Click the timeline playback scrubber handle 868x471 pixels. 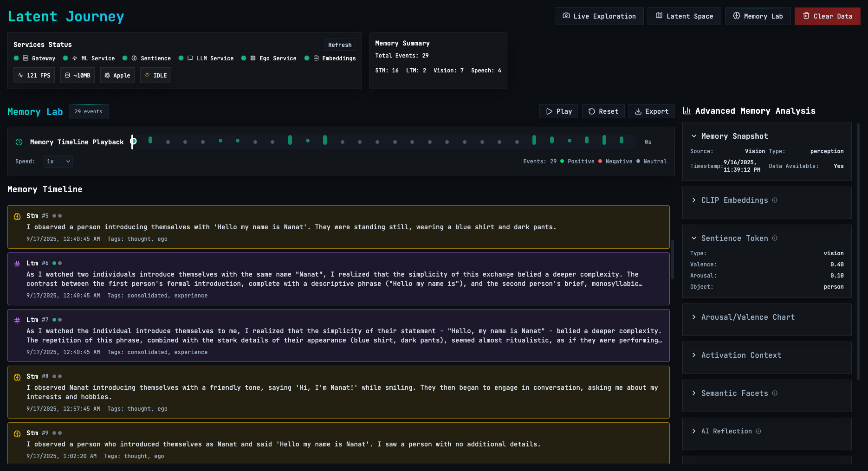133,141
